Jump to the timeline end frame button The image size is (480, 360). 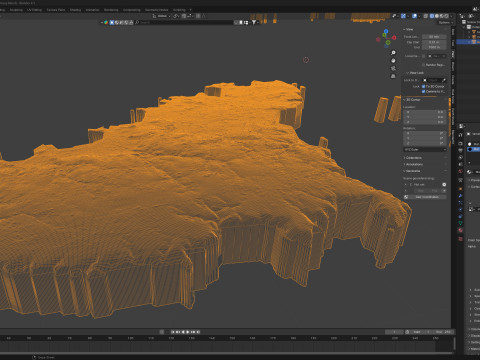point(198,332)
